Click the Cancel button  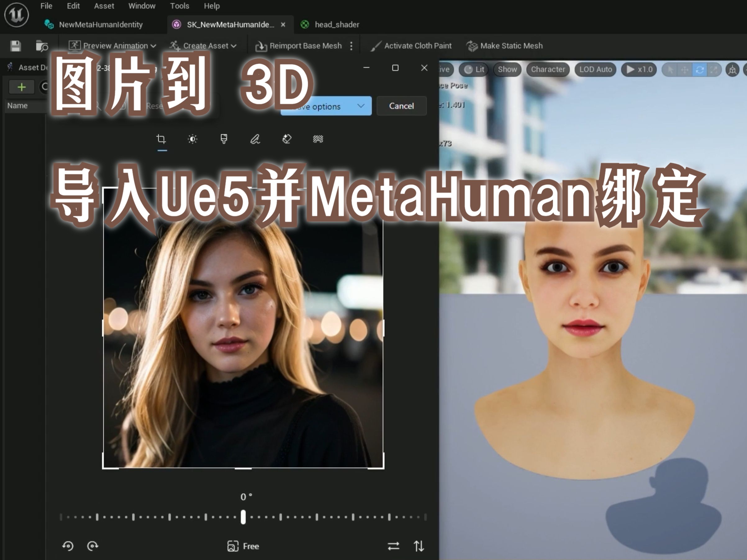tap(401, 106)
